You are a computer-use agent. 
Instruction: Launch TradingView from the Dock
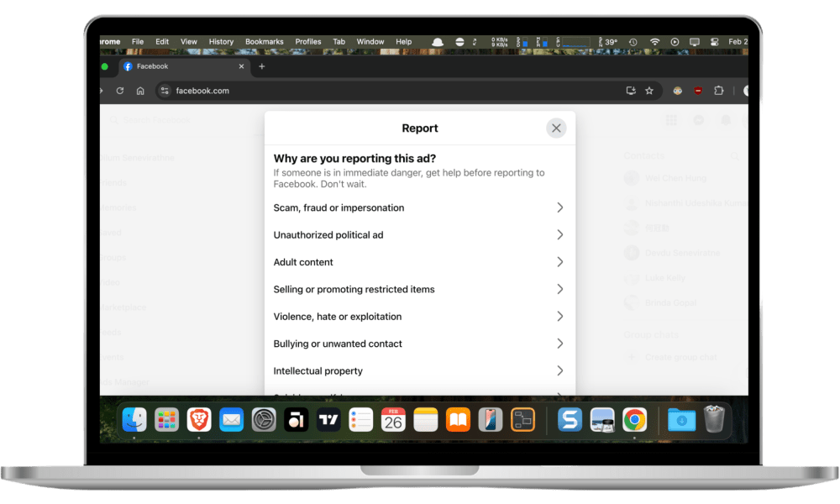(x=328, y=420)
